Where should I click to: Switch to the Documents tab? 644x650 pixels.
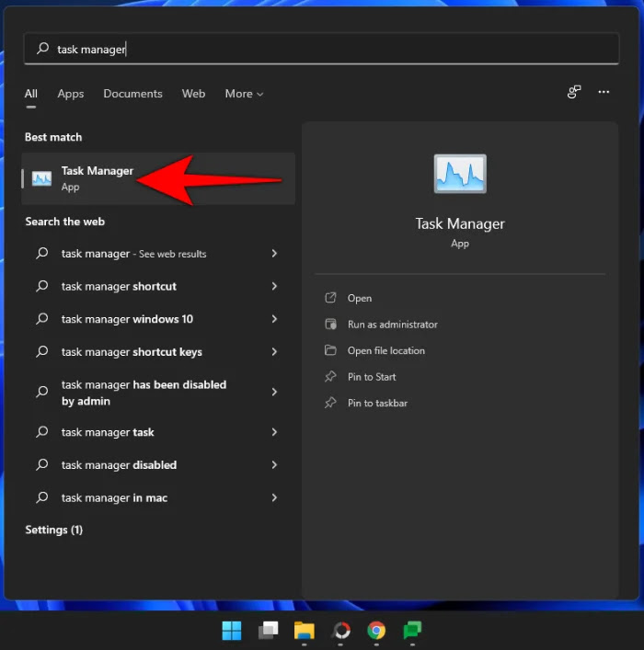coord(132,94)
